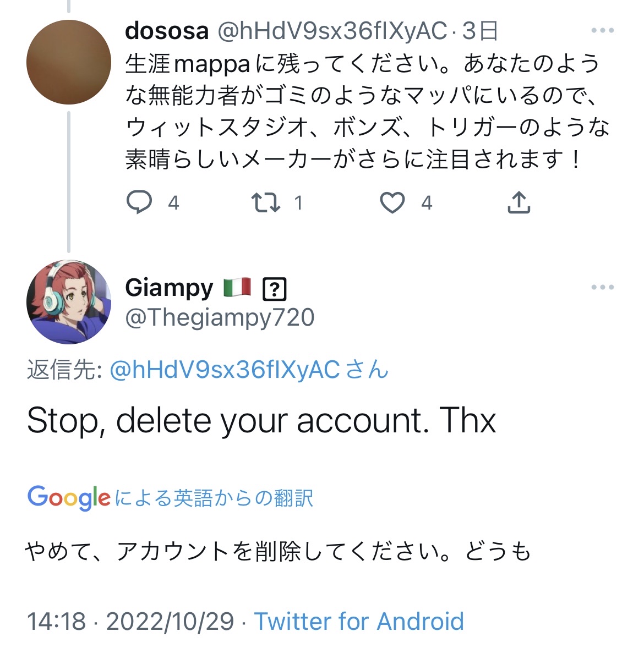Tap the question mark badge beside Giampy
The height and width of the screenshot is (648, 644).
275,288
